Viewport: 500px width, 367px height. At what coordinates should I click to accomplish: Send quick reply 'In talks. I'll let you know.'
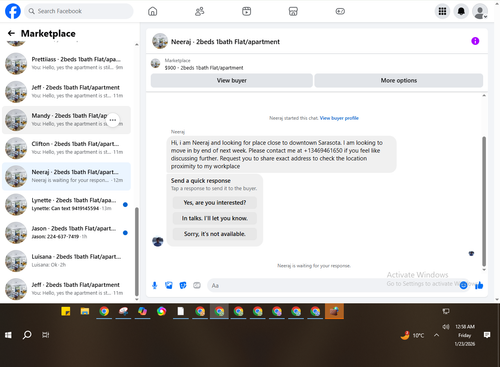[215, 218]
